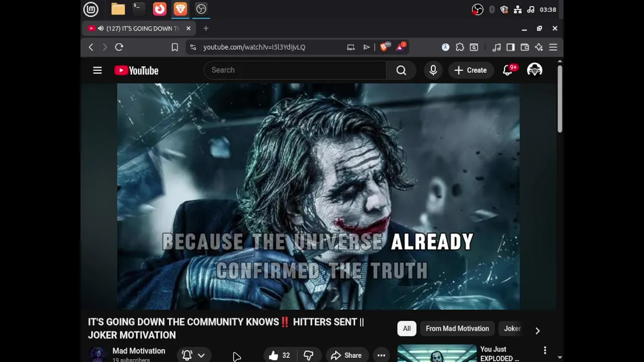644x362 pixels.
Task: Open OBS recording tray indicator
Action: pyautogui.click(x=477, y=10)
